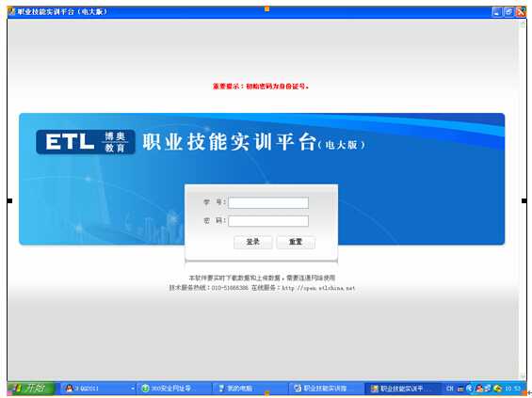Click the clock showing 10:53

pyautogui.click(x=512, y=389)
